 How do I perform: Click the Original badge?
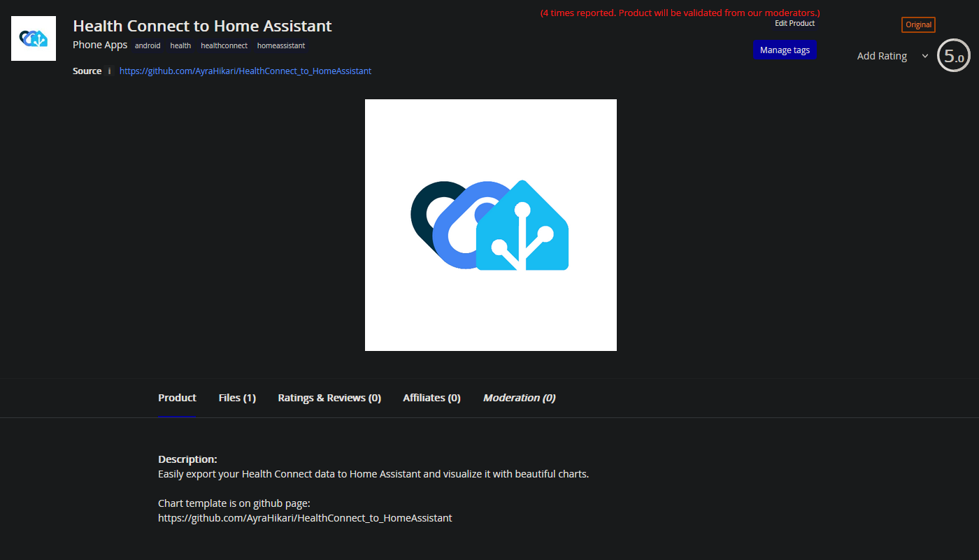tap(918, 24)
